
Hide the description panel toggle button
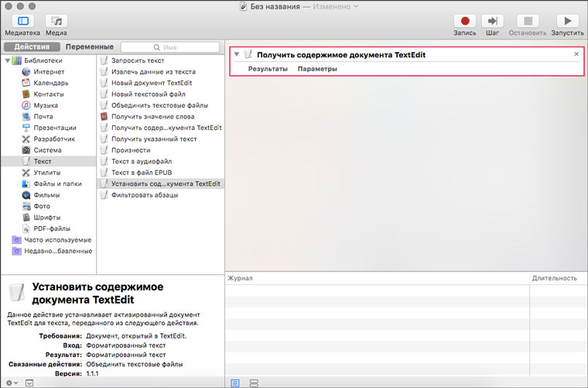[x=29, y=383]
